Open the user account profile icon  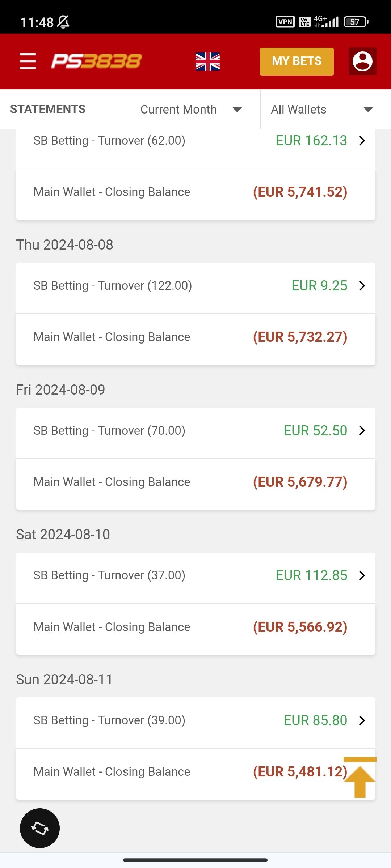pyautogui.click(x=362, y=61)
